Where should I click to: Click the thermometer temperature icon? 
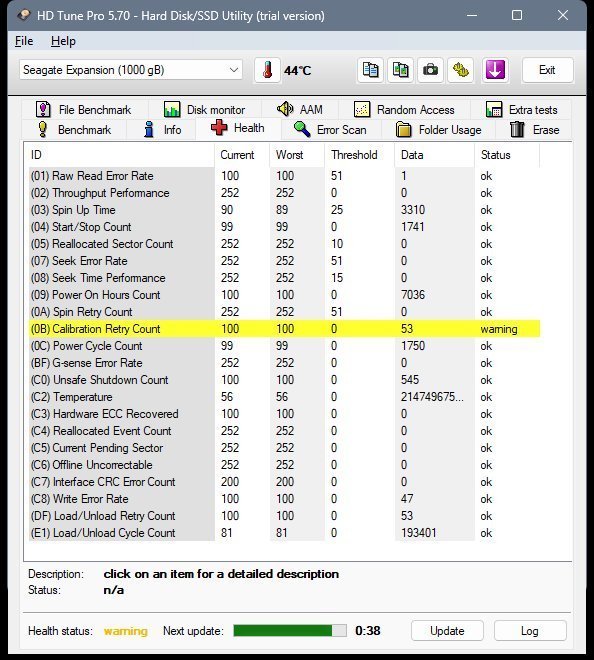pyautogui.click(x=267, y=70)
